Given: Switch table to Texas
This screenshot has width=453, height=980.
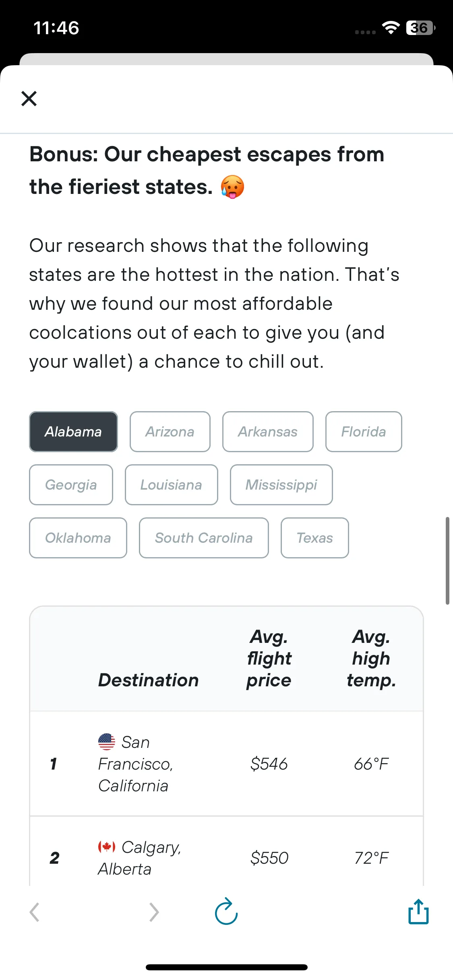Looking at the screenshot, I should tap(315, 538).
